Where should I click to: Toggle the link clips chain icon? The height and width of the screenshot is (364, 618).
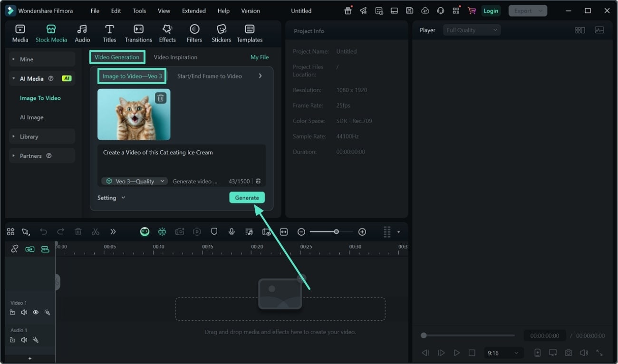[15, 249]
